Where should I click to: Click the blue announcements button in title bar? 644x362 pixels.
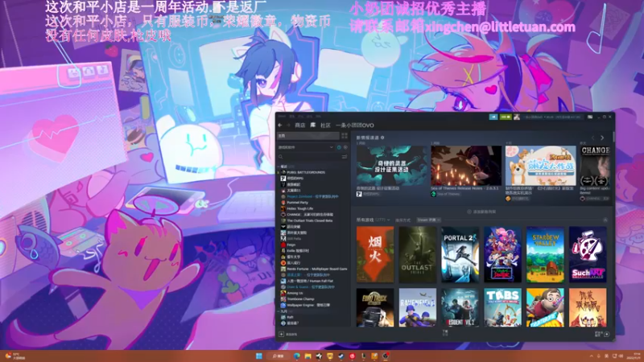point(493,117)
